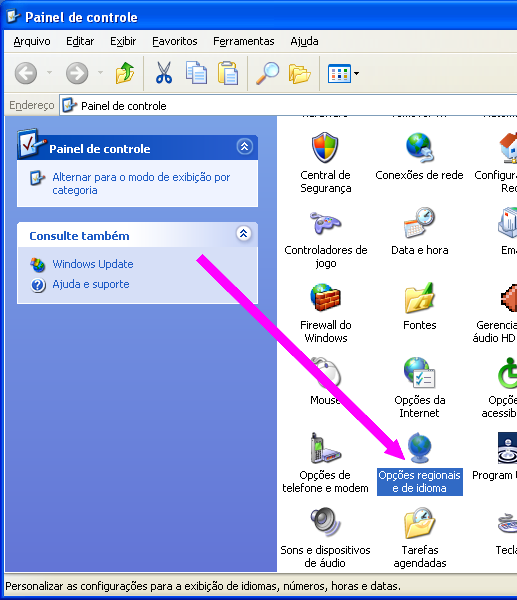The height and width of the screenshot is (600, 517).
Task: Click Alternar para o modo de exibição por categoria
Action: coord(141,184)
